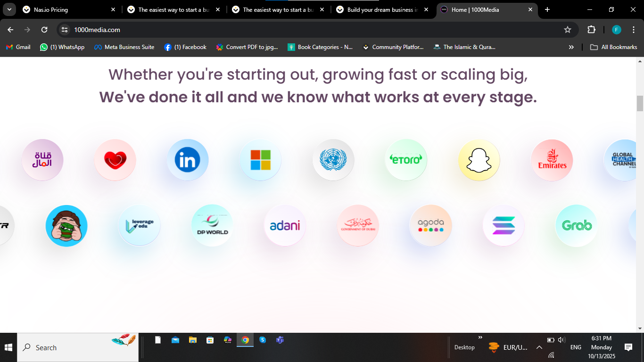Click the Adani logo circle
Viewport: 644px width, 362px height.
point(285,225)
